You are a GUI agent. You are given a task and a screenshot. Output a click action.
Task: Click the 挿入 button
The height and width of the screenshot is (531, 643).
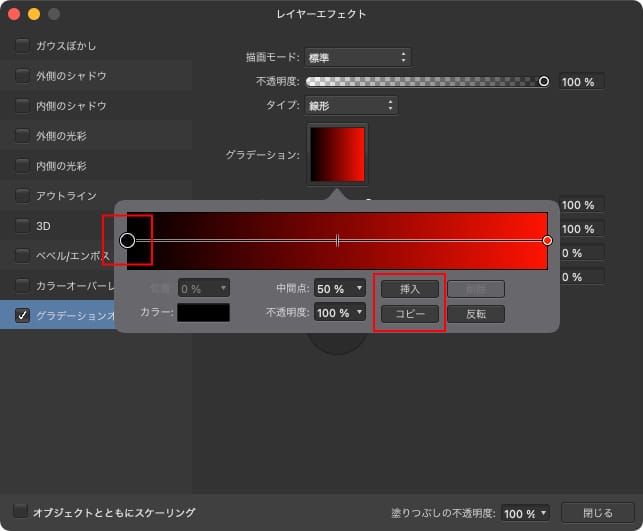(x=409, y=289)
